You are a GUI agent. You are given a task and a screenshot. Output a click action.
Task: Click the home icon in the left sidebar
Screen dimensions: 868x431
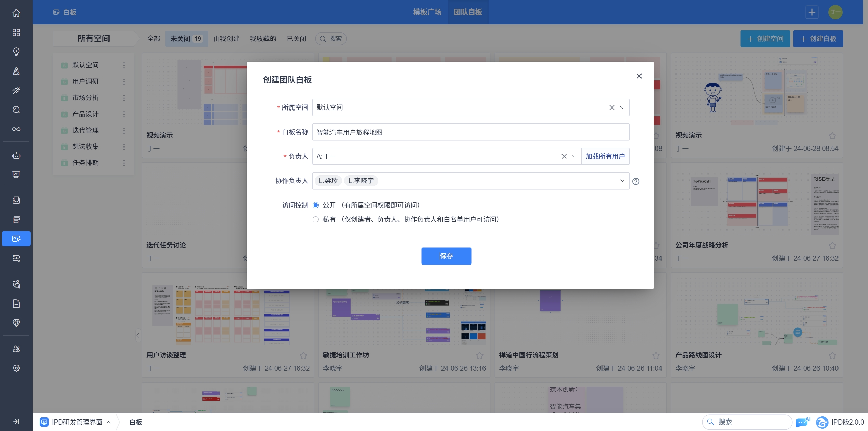click(x=16, y=13)
